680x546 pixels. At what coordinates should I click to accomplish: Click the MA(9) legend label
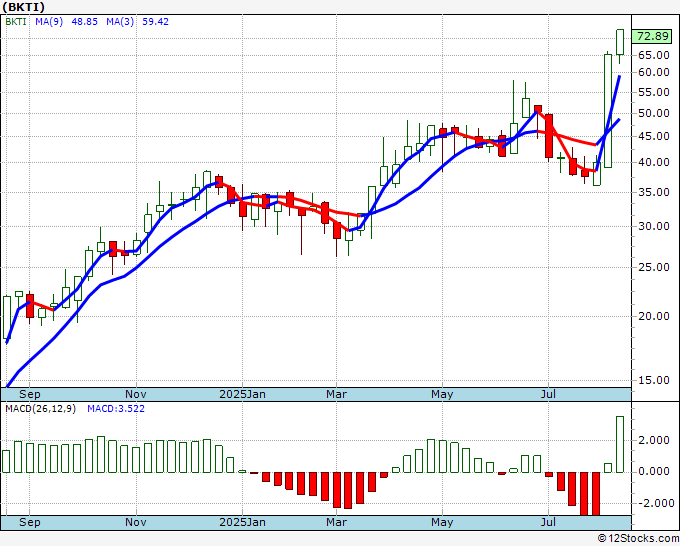coord(49,22)
